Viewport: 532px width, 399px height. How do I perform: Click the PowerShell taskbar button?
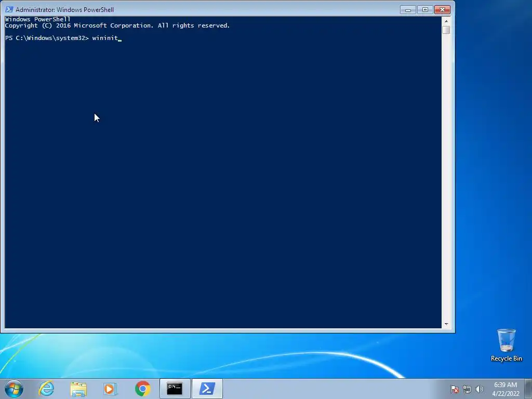(207, 389)
